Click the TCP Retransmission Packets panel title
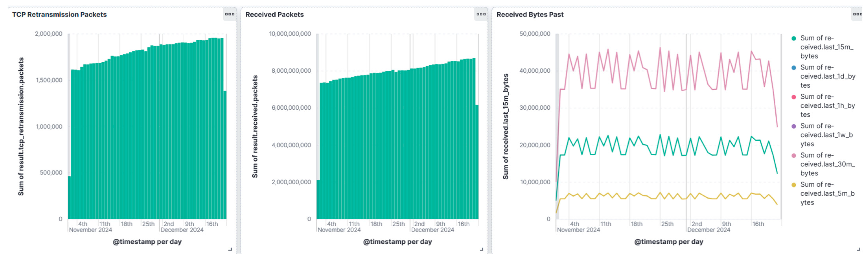This screenshot has height=258, width=868. coord(59,15)
